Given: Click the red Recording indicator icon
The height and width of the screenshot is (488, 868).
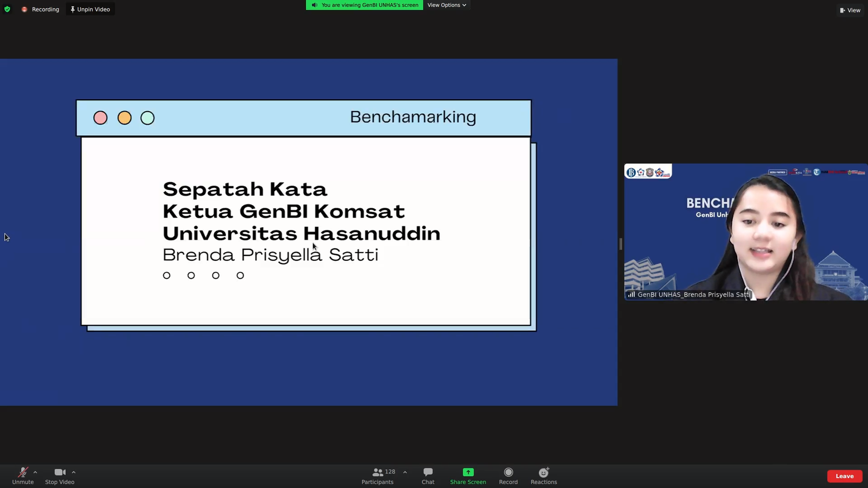Looking at the screenshot, I should click(x=24, y=9).
